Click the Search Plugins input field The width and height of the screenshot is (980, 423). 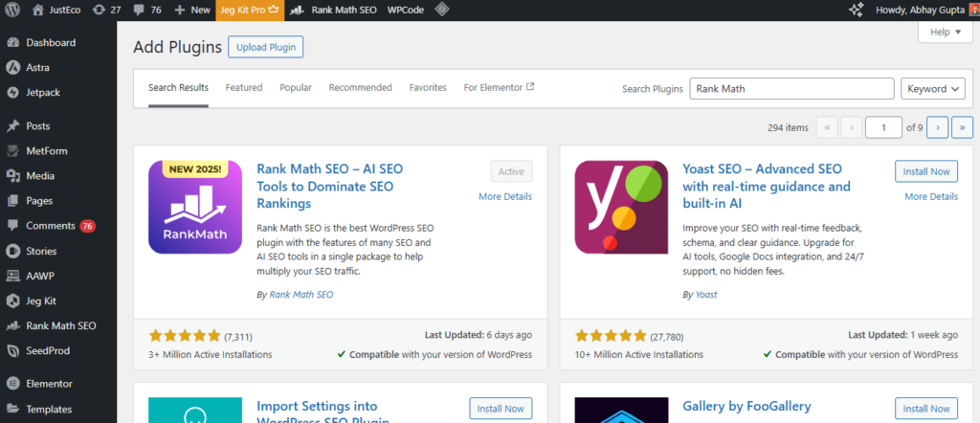[791, 89]
